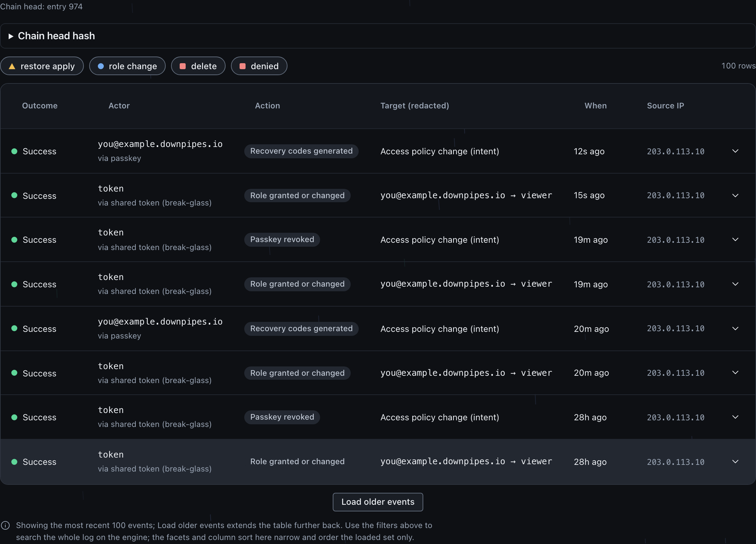Image resolution: width=756 pixels, height=544 pixels.
Task: Sort by the Target (redacted) column header
Action: [415, 106]
